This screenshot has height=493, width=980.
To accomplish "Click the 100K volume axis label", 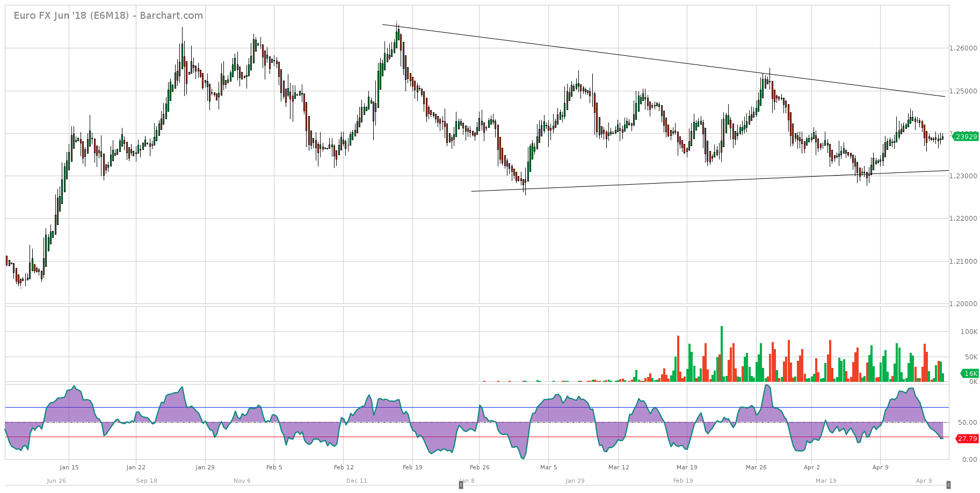I will (969, 332).
